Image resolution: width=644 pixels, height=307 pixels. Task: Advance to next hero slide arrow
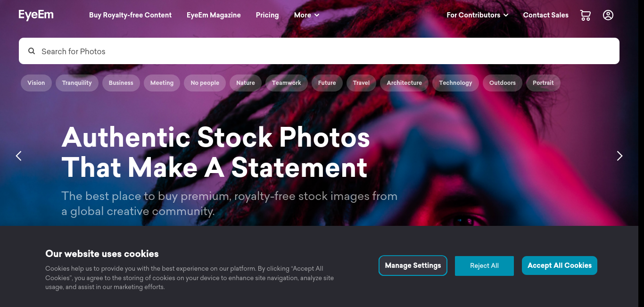coord(619,156)
